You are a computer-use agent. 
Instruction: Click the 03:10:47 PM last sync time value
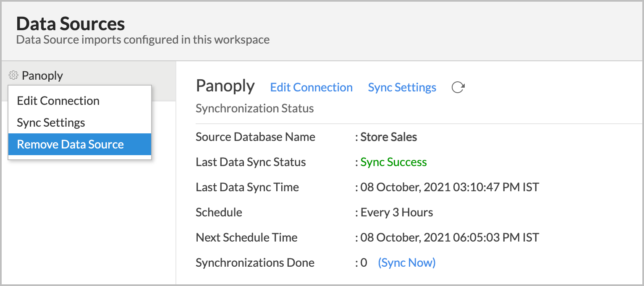pyautogui.click(x=450, y=187)
